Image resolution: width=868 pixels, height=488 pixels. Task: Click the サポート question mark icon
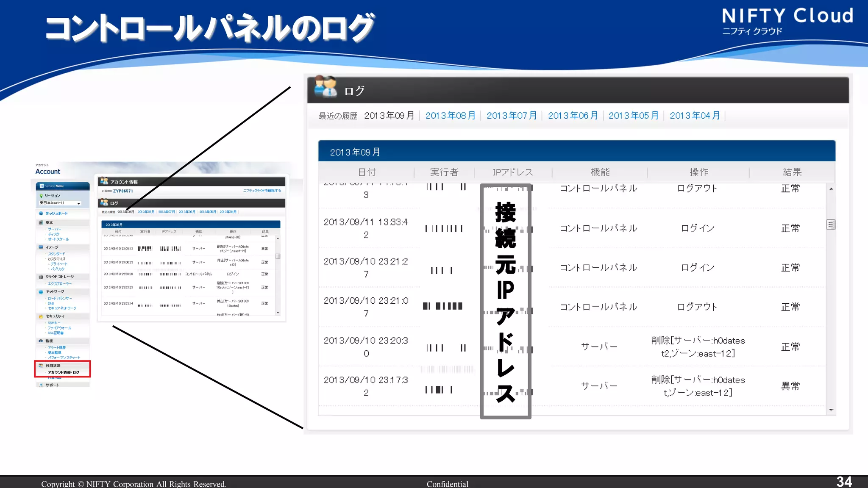(x=41, y=385)
